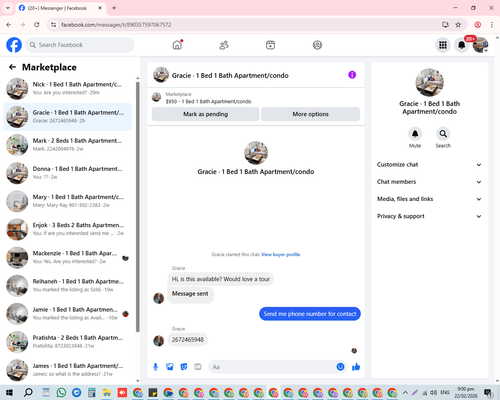This screenshot has width=500, height=400.
Task: Open the Windows Start menu
Action: click(9, 392)
